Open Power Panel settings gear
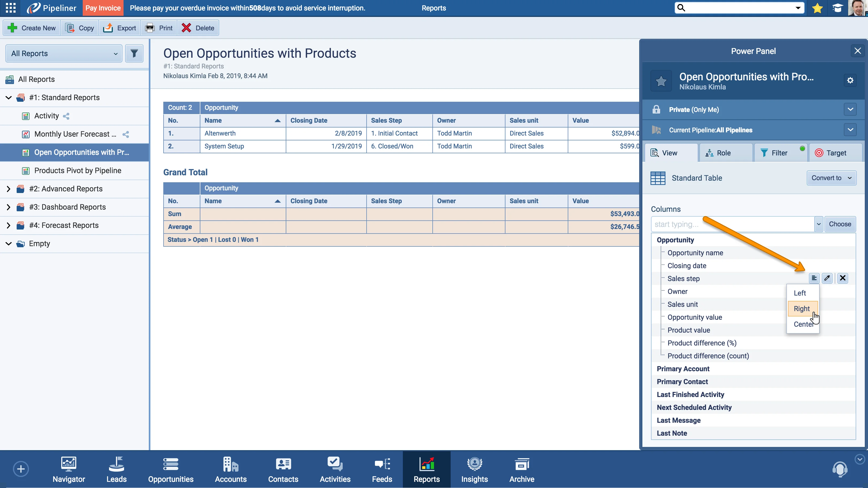The width and height of the screenshot is (868, 488). point(850,80)
